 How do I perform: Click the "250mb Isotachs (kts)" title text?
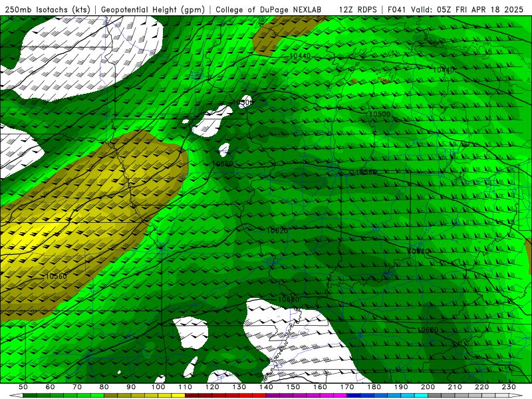pos(48,9)
